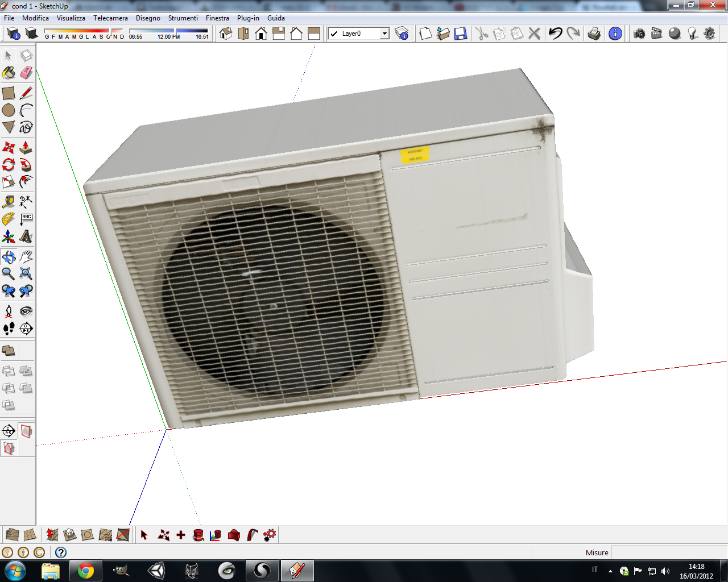The image size is (728, 582).
Task: Open the Plug-in menu
Action: 248,18
